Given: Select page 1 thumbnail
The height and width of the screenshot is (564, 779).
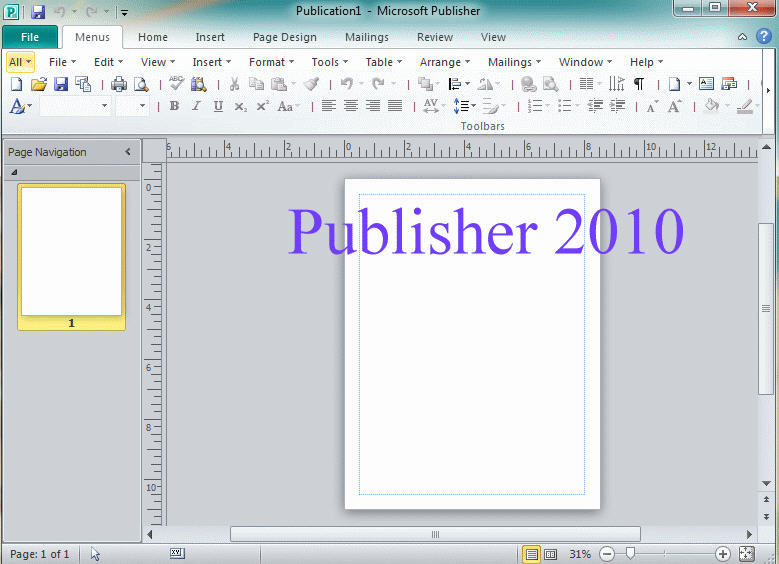Looking at the screenshot, I should (72, 256).
